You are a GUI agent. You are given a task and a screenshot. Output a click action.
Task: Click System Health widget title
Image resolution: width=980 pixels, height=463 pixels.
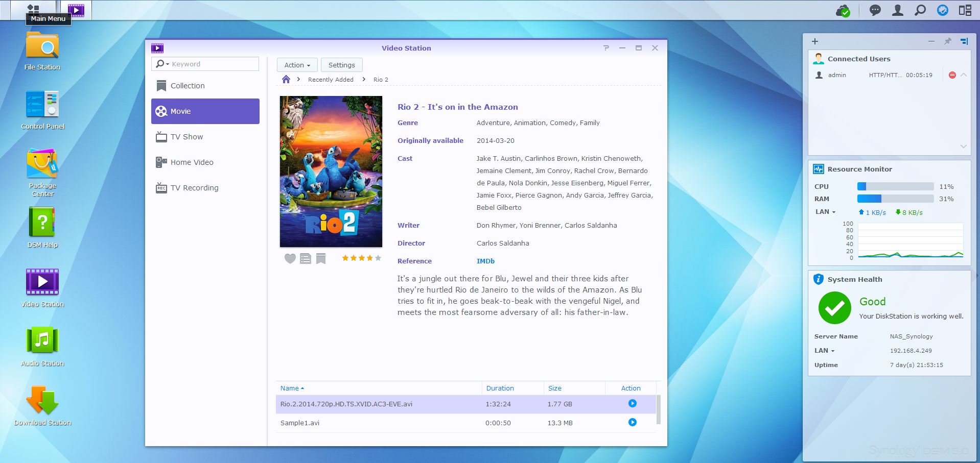coord(855,279)
